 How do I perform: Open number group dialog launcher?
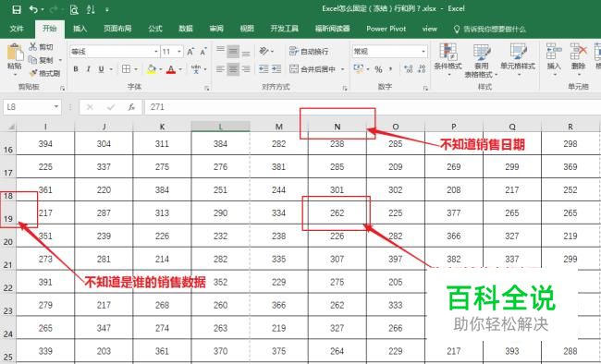pyautogui.click(x=425, y=89)
